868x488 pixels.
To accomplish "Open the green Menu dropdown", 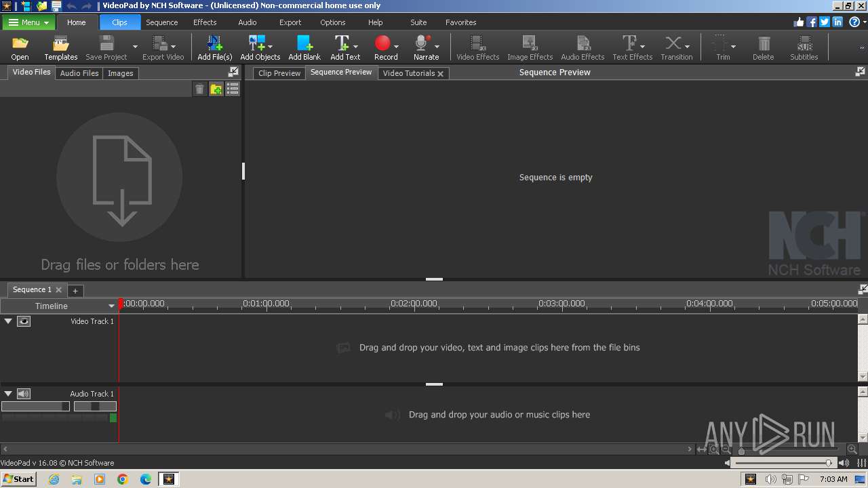I will 28,22.
